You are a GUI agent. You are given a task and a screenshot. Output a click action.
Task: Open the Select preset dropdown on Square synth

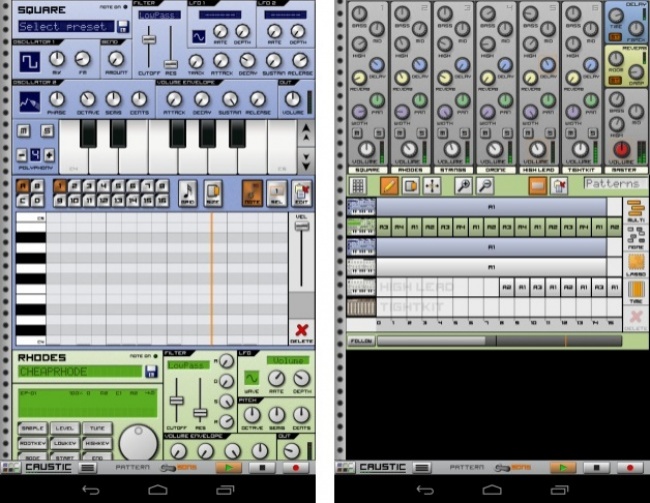tap(61, 26)
